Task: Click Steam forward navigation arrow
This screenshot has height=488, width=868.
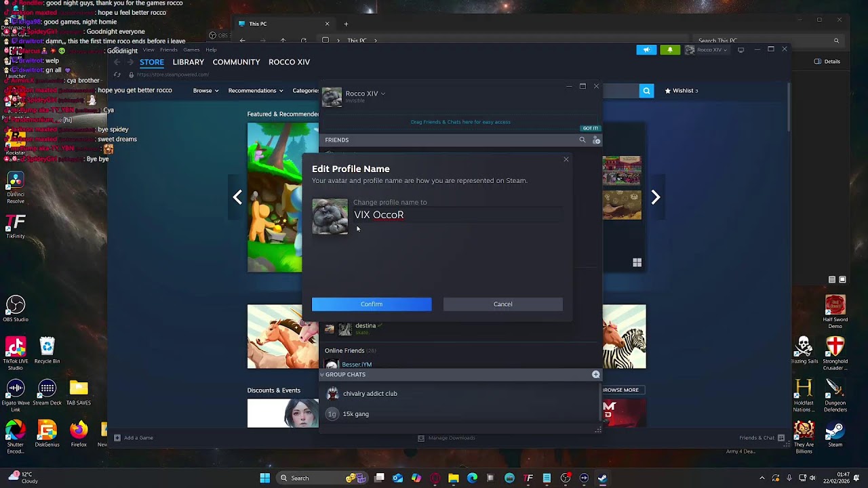Action: pyautogui.click(x=130, y=62)
